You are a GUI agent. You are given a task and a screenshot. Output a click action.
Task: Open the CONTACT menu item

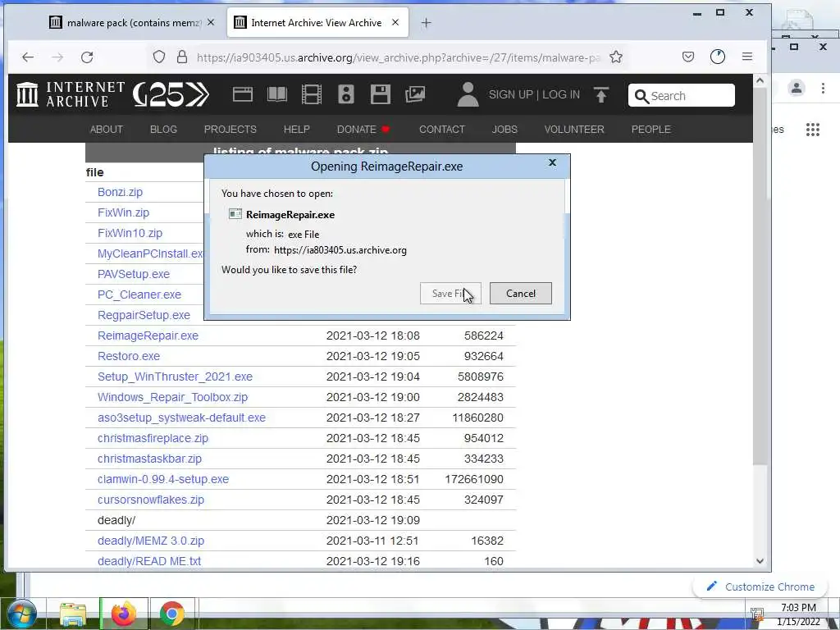pyautogui.click(x=441, y=129)
